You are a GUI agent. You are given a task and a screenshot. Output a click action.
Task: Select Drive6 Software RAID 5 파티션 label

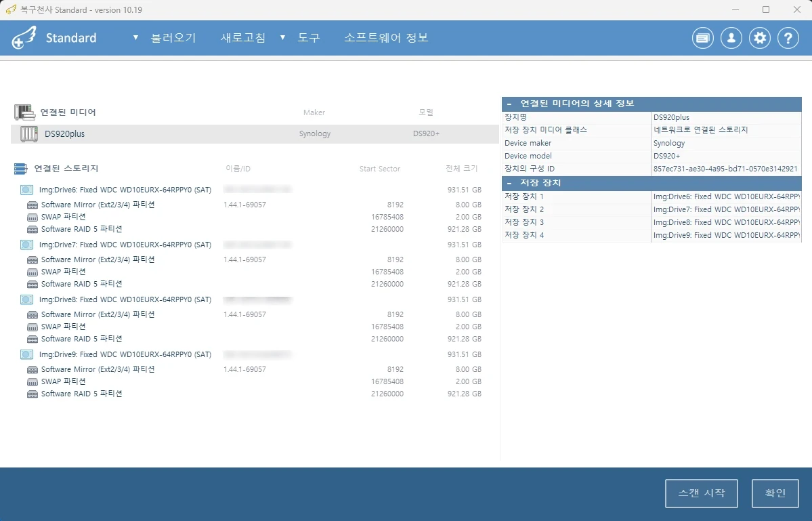[81, 229]
